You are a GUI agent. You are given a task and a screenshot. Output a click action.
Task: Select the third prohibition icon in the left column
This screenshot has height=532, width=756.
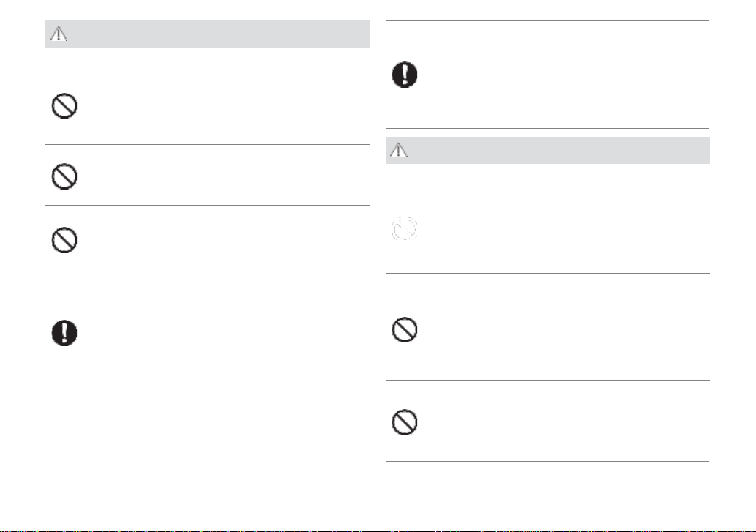click(64, 240)
